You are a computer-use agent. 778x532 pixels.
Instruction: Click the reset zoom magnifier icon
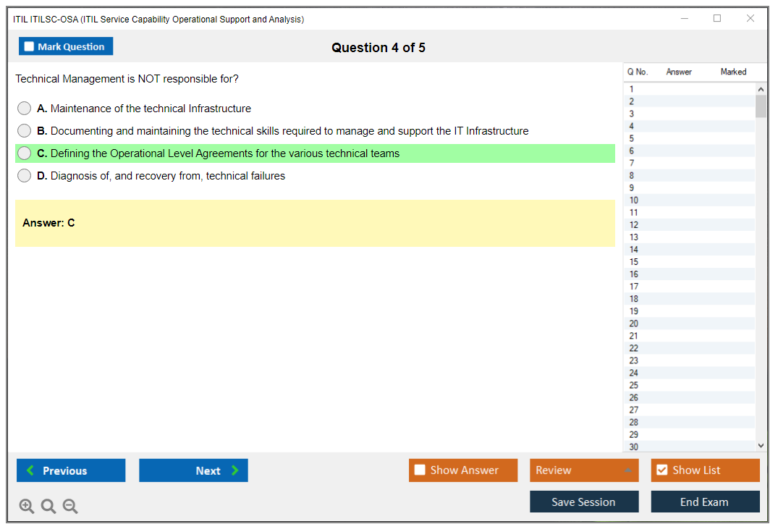[48, 507]
